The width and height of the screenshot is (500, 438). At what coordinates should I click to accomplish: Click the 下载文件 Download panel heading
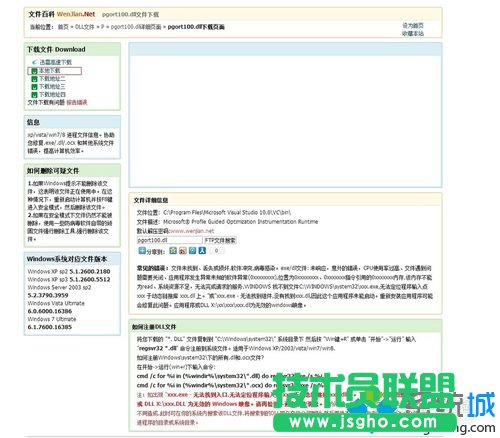[x=56, y=49]
